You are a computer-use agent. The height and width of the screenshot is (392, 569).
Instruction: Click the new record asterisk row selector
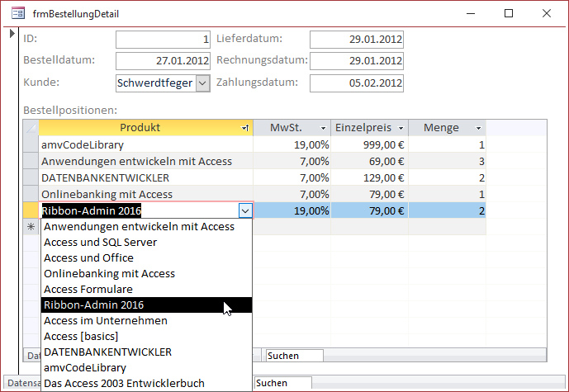[x=31, y=227]
